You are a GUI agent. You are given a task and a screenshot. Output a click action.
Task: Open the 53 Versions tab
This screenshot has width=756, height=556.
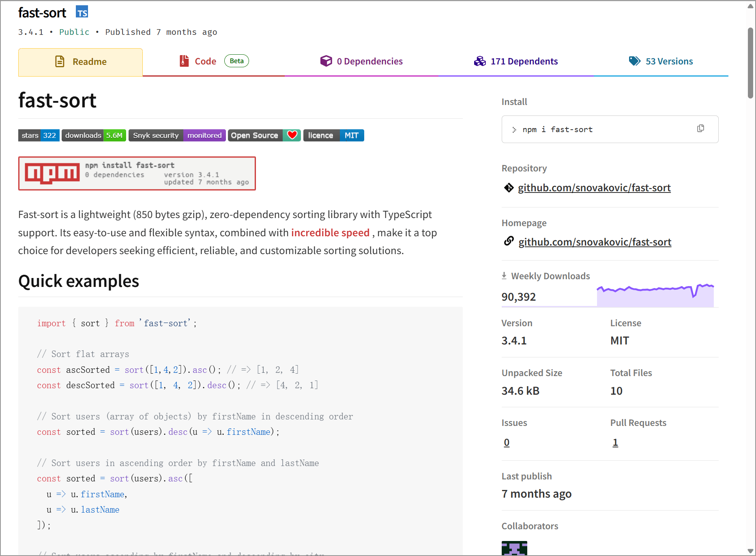point(661,62)
